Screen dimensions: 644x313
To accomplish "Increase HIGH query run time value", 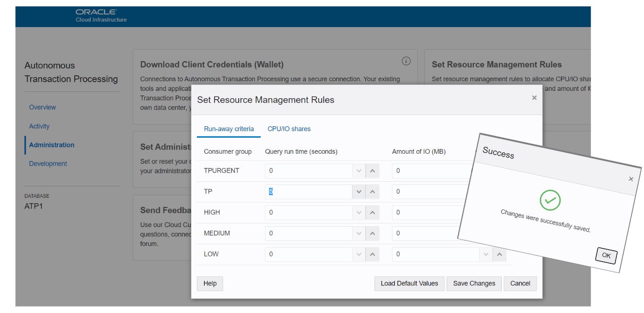I will (372, 212).
